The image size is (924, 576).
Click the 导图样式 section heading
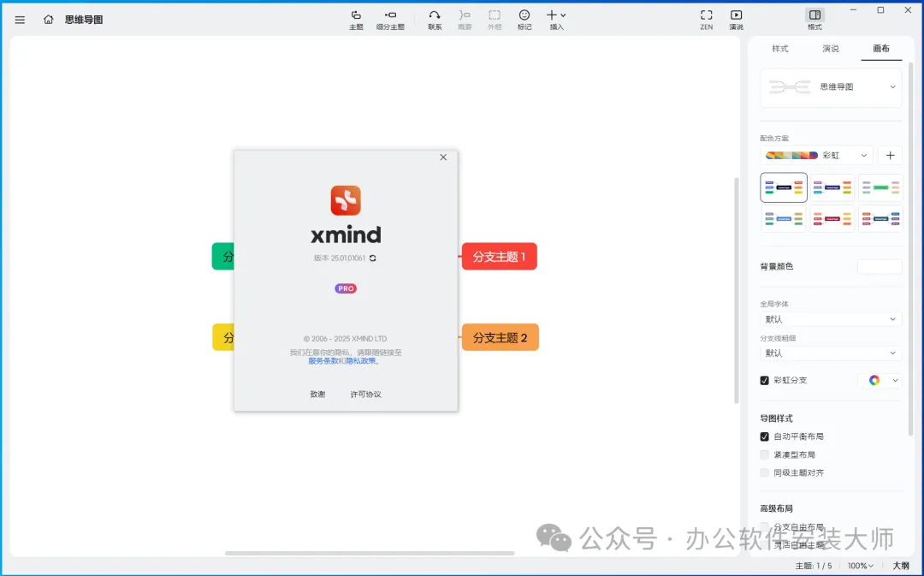point(776,419)
